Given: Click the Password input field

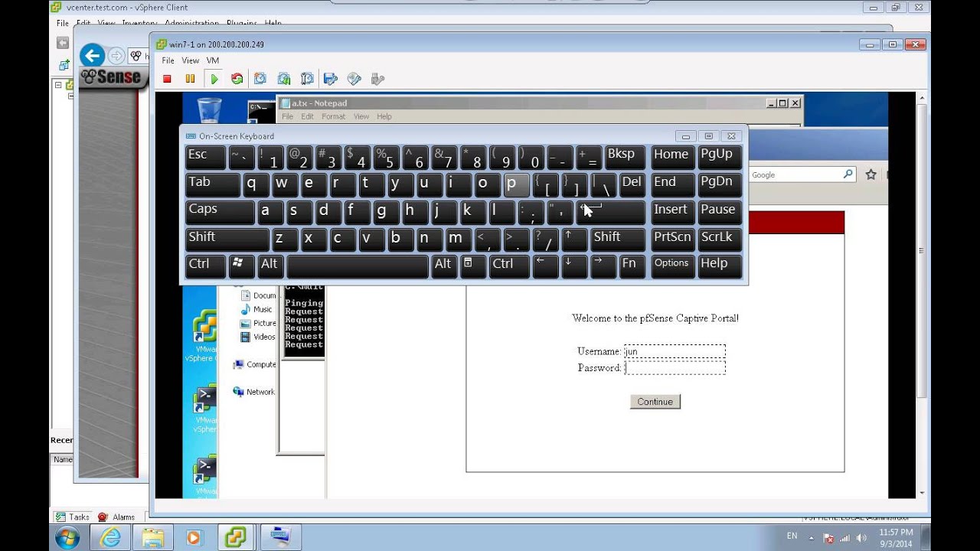Looking at the screenshot, I should coord(675,368).
